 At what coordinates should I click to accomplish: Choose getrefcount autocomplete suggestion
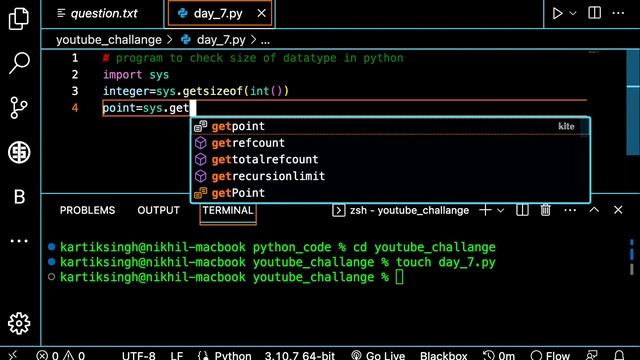pos(390,143)
